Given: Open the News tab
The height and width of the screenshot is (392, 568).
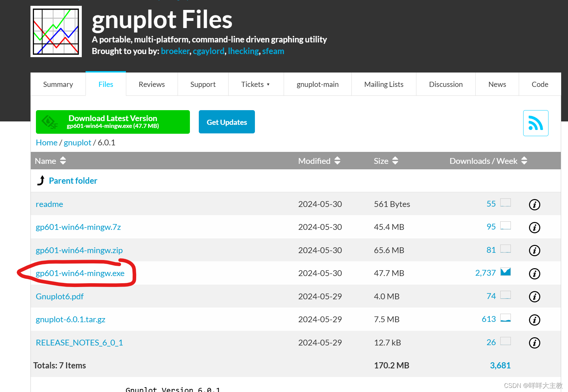Looking at the screenshot, I should (497, 84).
